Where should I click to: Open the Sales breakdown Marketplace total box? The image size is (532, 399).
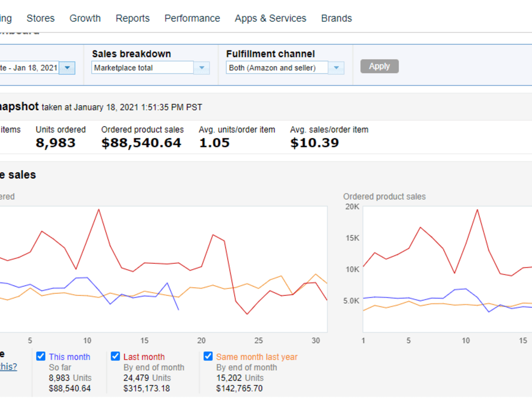(x=143, y=68)
